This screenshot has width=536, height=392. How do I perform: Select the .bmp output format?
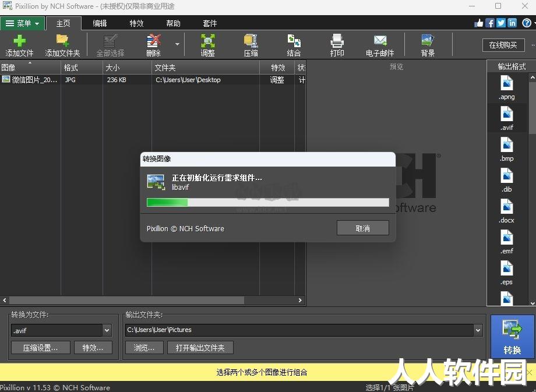(507, 149)
